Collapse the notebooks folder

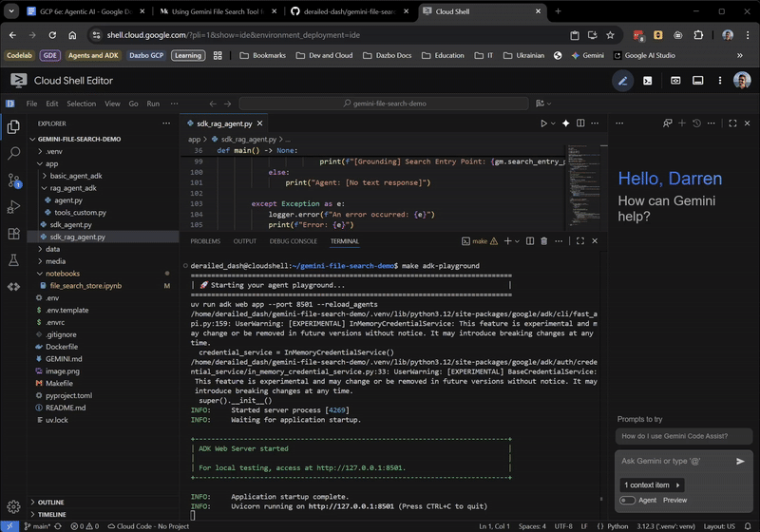point(62,274)
